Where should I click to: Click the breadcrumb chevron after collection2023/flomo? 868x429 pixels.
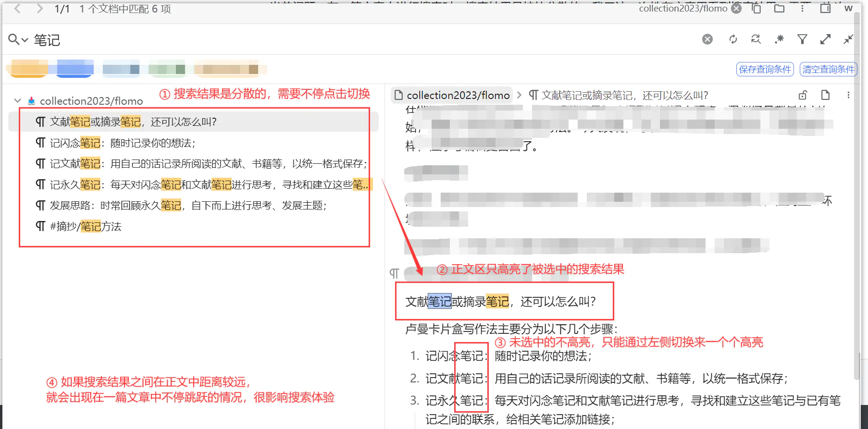[519, 95]
